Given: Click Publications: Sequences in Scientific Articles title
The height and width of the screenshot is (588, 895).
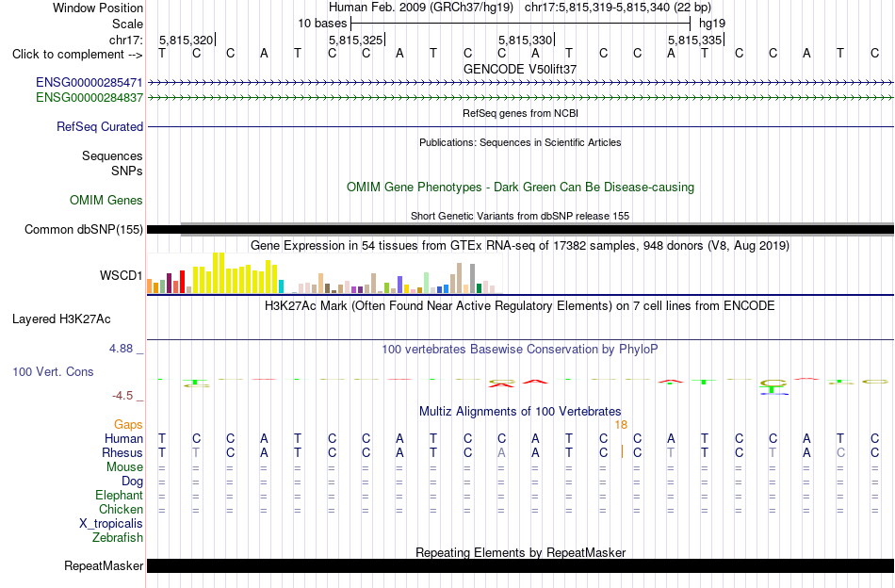Looking at the screenshot, I should [520, 142].
